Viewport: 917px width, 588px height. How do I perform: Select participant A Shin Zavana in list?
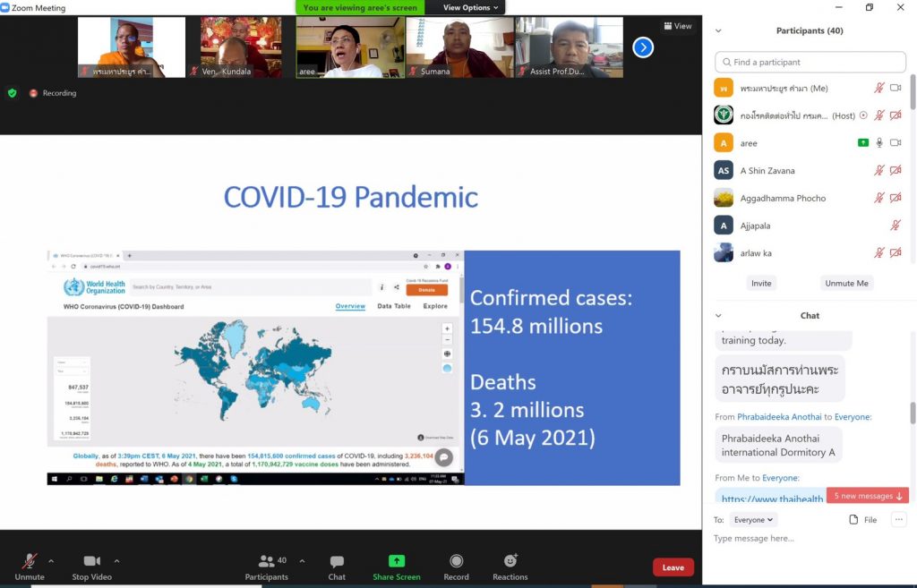click(x=767, y=171)
